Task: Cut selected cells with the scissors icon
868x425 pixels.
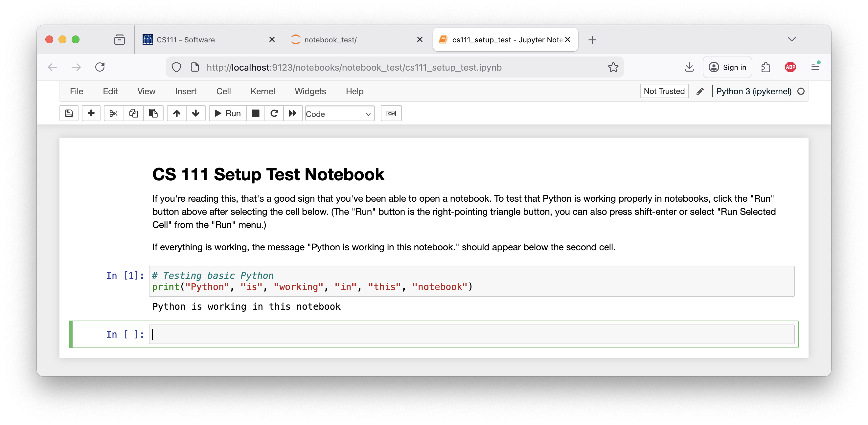Action: 114,114
